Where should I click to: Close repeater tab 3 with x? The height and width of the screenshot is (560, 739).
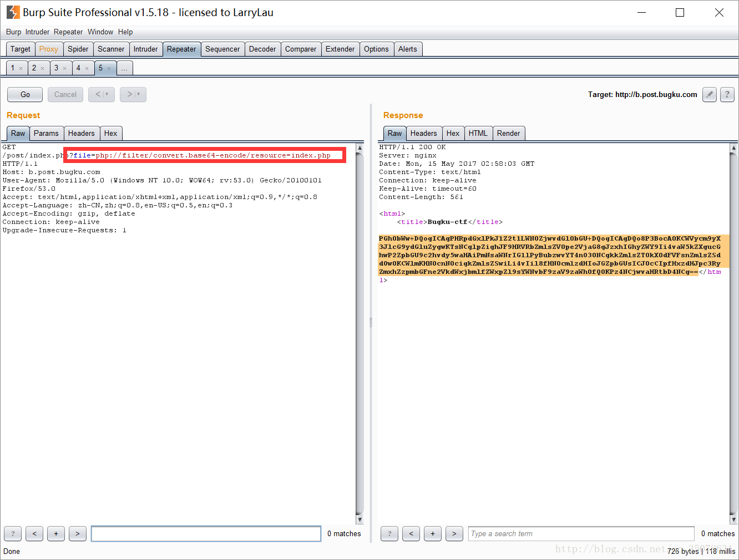click(64, 68)
